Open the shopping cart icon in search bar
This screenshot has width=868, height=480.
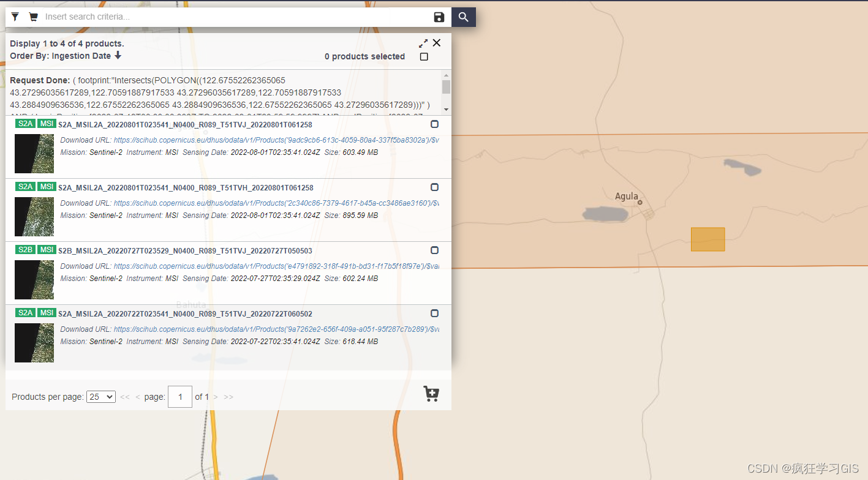click(x=33, y=17)
